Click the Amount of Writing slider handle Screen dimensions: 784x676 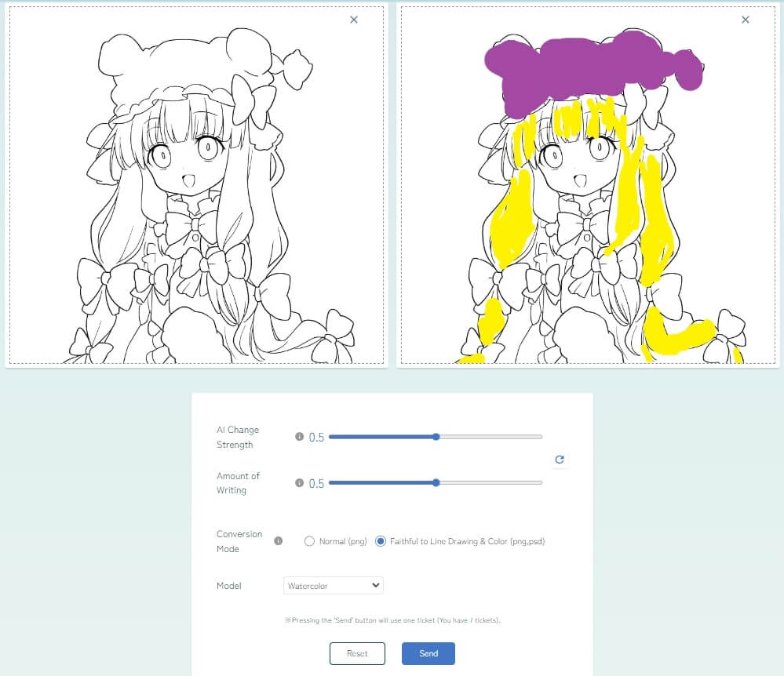436,482
